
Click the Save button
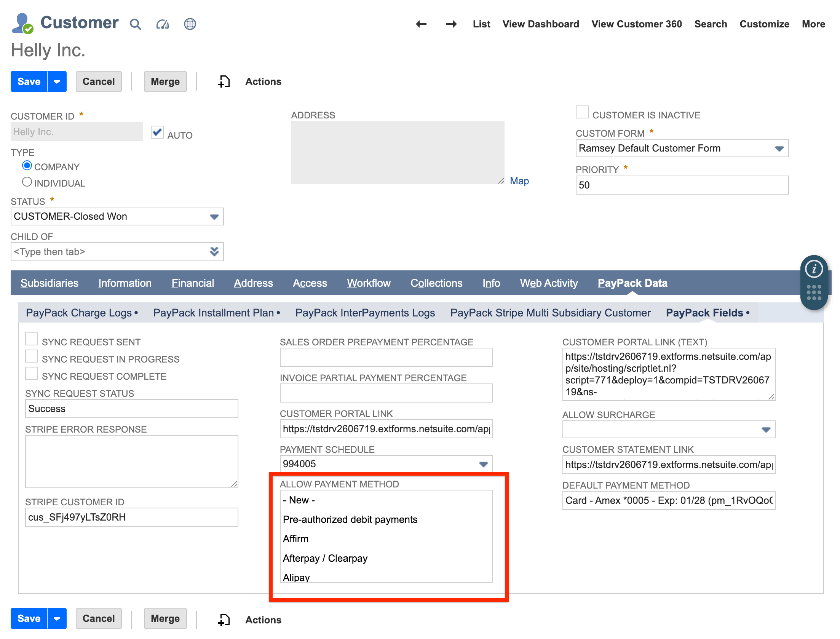[x=29, y=81]
